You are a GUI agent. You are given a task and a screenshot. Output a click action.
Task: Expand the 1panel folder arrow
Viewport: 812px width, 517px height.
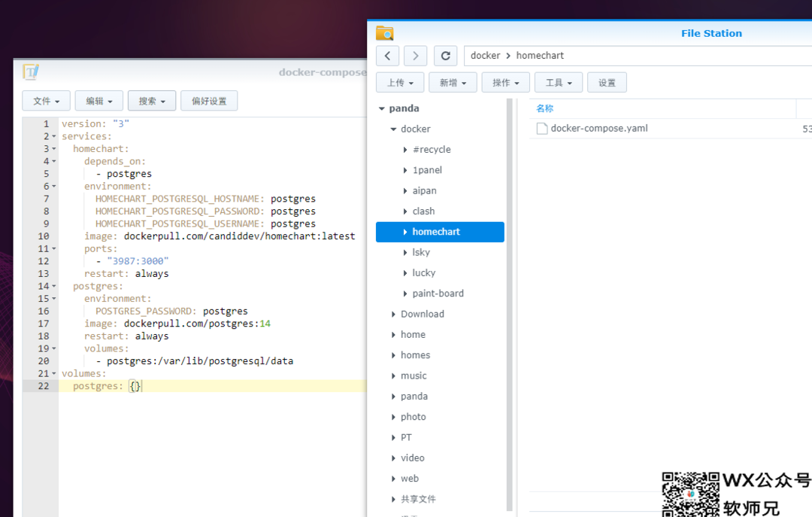click(405, 170)
